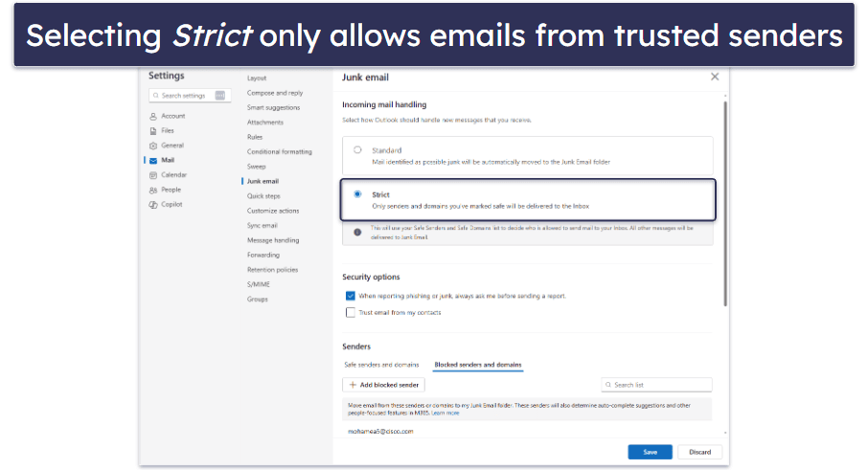This screenshot has height=470, width=868.
Task: Click the Search list input field
Action: pos(656,385)
